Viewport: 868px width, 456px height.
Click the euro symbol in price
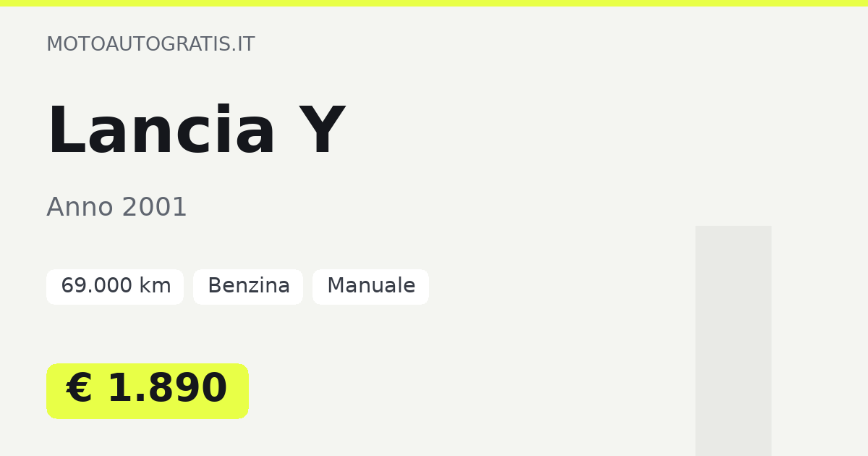click(80, 389)
